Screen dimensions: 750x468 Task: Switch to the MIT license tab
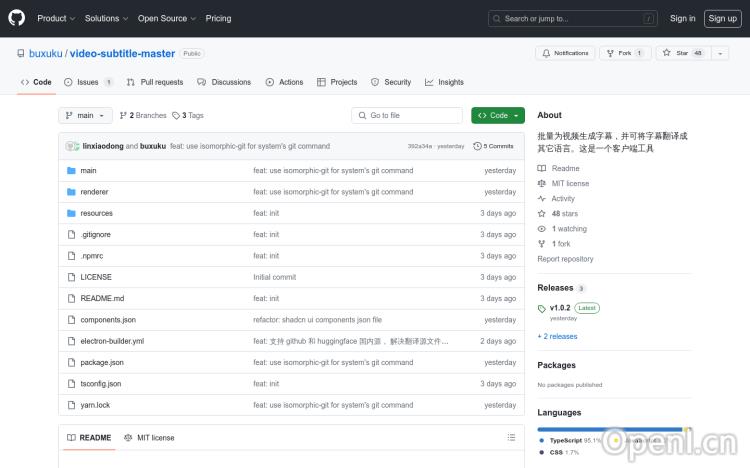tap(149, 437)
